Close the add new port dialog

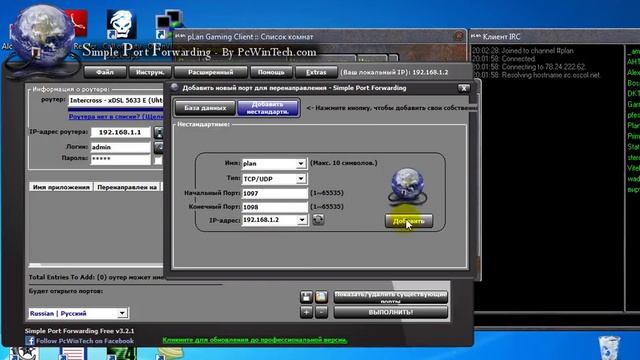coord(464,88)
